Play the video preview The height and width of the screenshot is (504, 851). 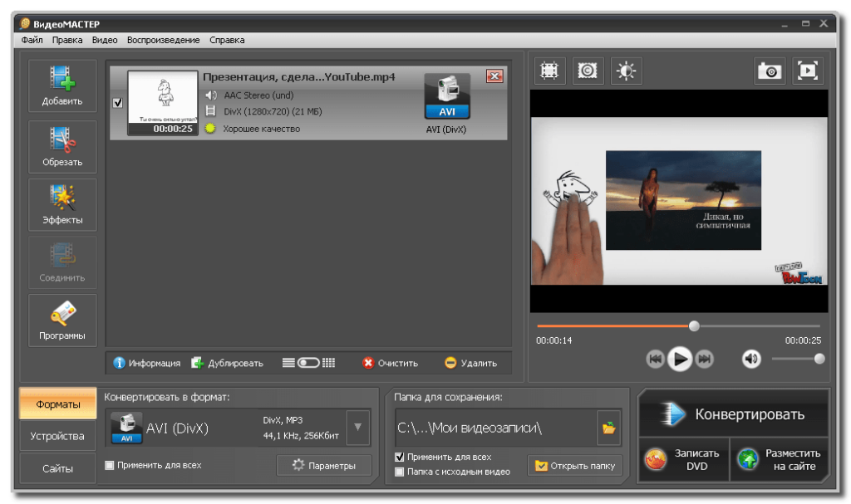pyautogui.click(x=680, y=359)
